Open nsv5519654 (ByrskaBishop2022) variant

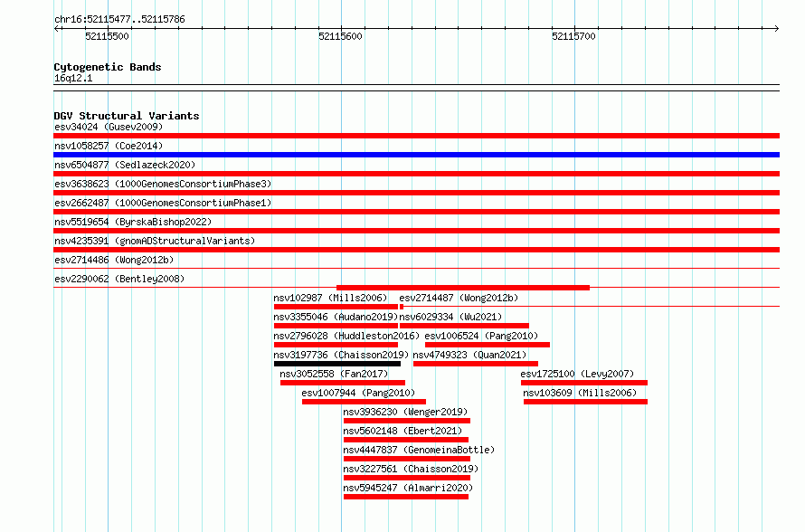point(133,222)
